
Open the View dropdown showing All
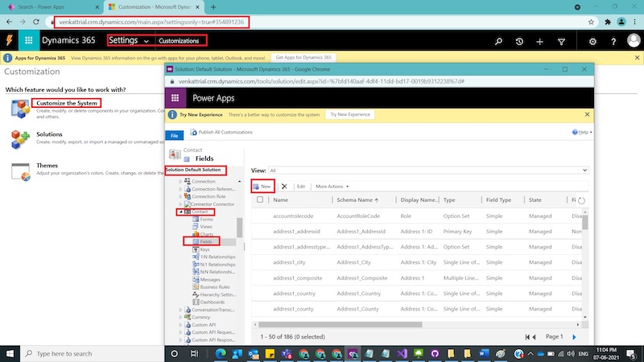coord(428,171)
